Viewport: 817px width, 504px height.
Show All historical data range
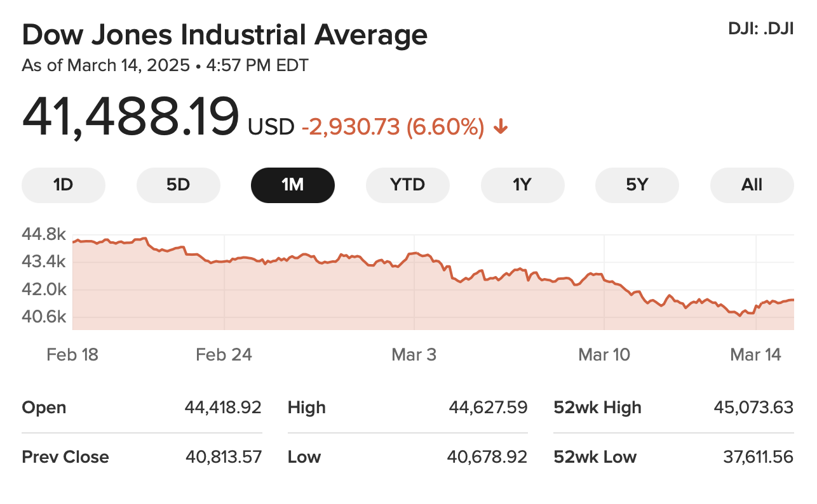[752, 185]
